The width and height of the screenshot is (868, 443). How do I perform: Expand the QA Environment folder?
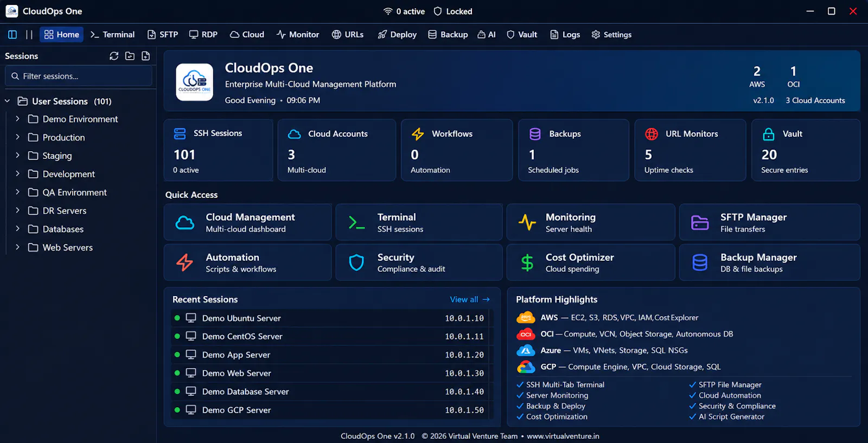[x=18, y=192]
